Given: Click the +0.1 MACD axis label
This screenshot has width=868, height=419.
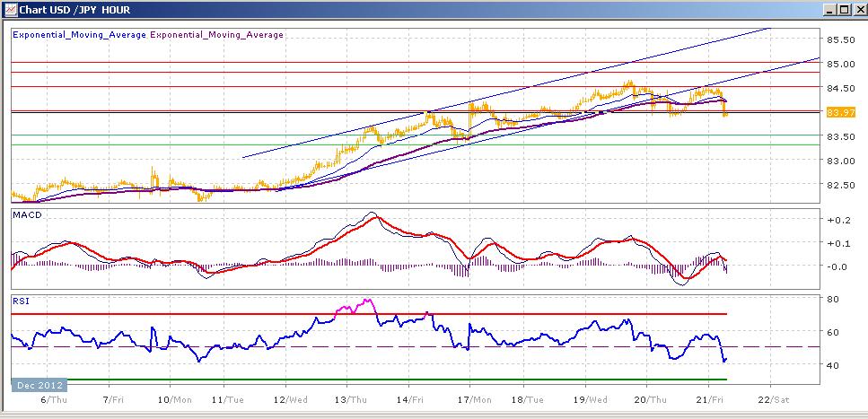Looking at the screenshot, I should tap(837, 243).
